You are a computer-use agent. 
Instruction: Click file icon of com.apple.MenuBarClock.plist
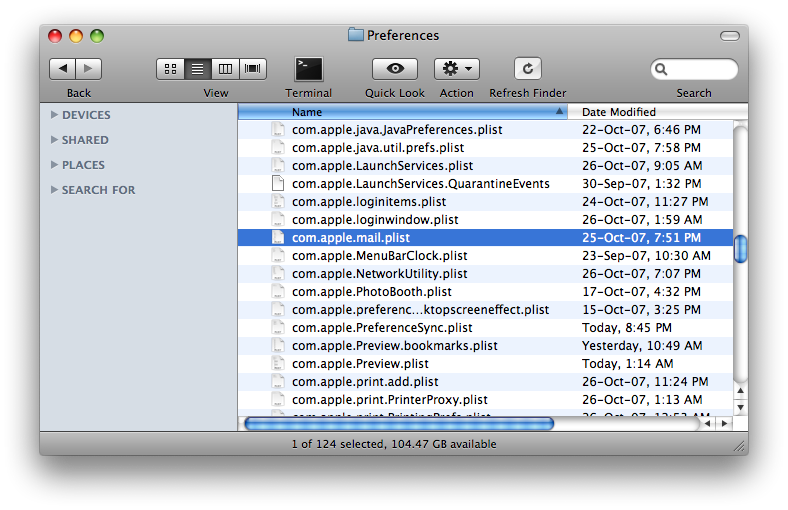pos(278,255)
